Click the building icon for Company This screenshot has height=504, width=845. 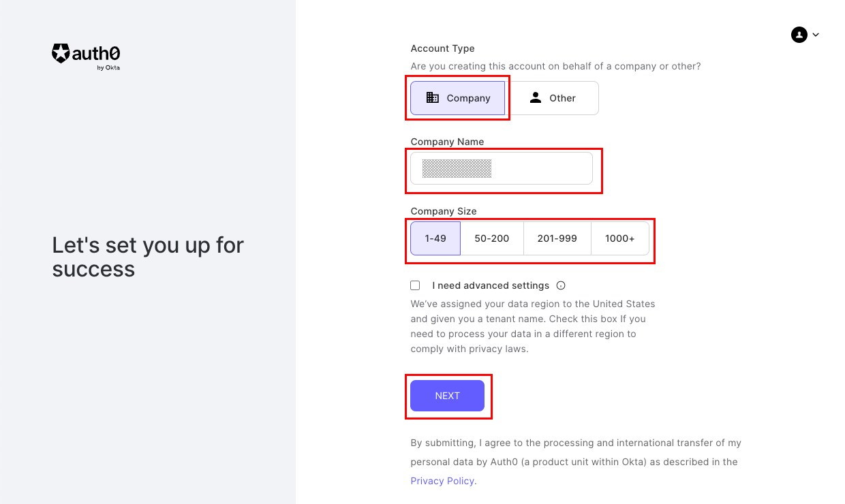click(433, 97)
